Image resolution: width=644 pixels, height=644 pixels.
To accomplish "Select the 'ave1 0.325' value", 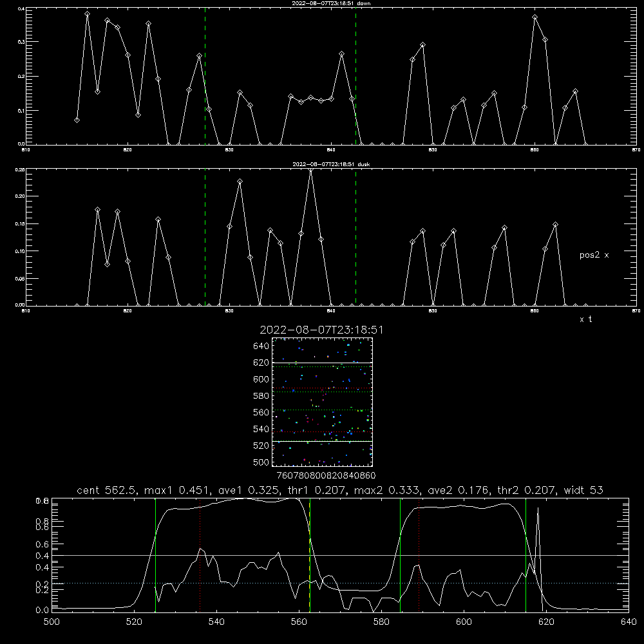I will tap(250, 490).
